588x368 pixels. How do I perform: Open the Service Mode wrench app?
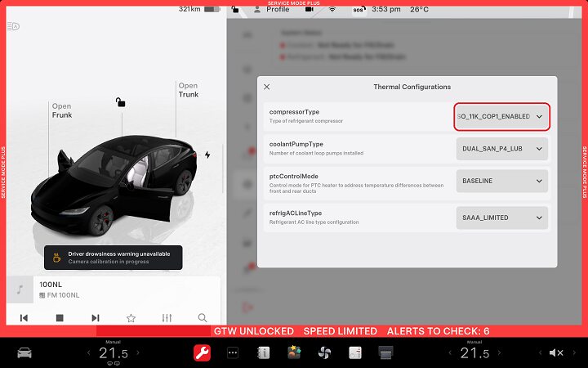click(x=202, y=352)
